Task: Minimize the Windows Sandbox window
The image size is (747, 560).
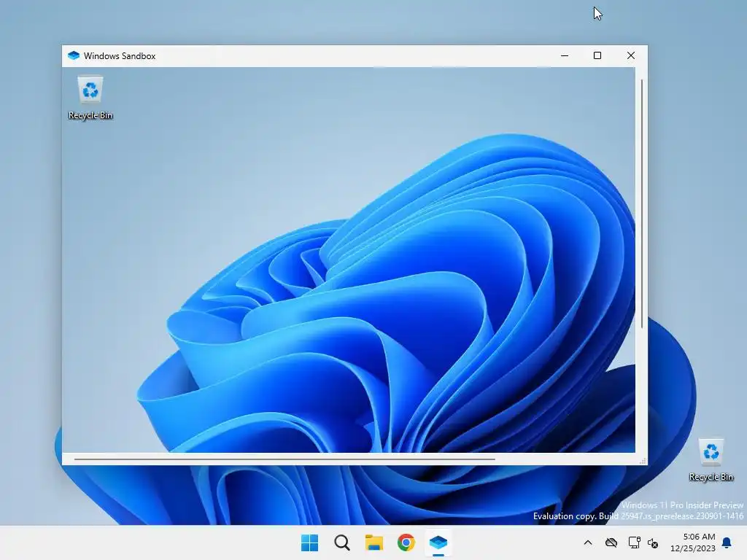Action: pyautogui.click(x=565, y=55)
